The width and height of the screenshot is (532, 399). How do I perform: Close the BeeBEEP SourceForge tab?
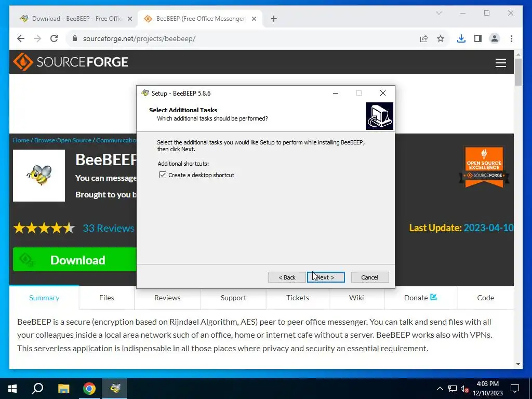pyautogui.click(x=254, y=19)
